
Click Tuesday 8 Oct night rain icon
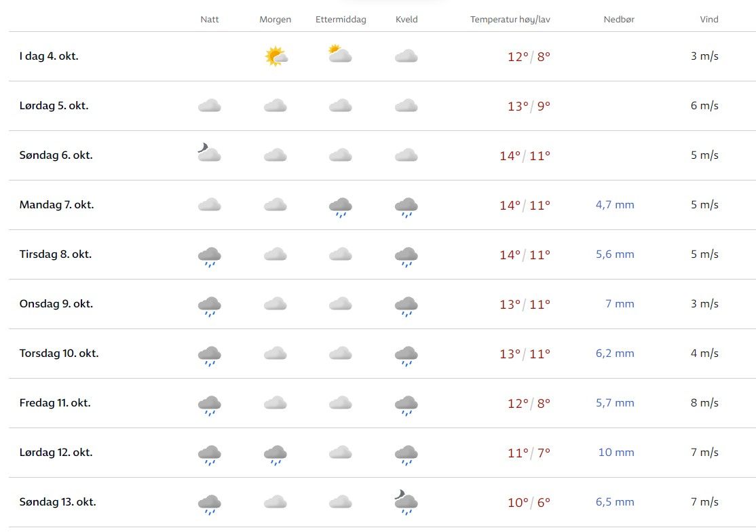click(x=210, y=256)
